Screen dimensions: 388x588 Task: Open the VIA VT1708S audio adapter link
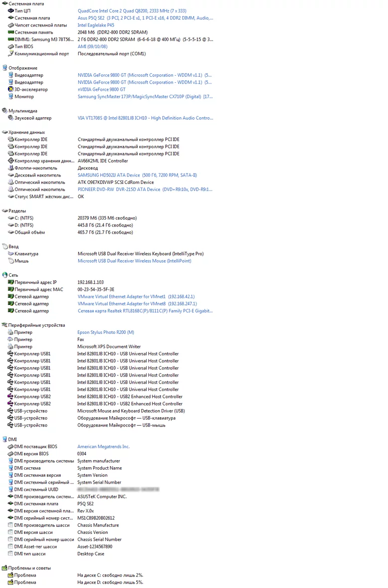coord(145,118)
